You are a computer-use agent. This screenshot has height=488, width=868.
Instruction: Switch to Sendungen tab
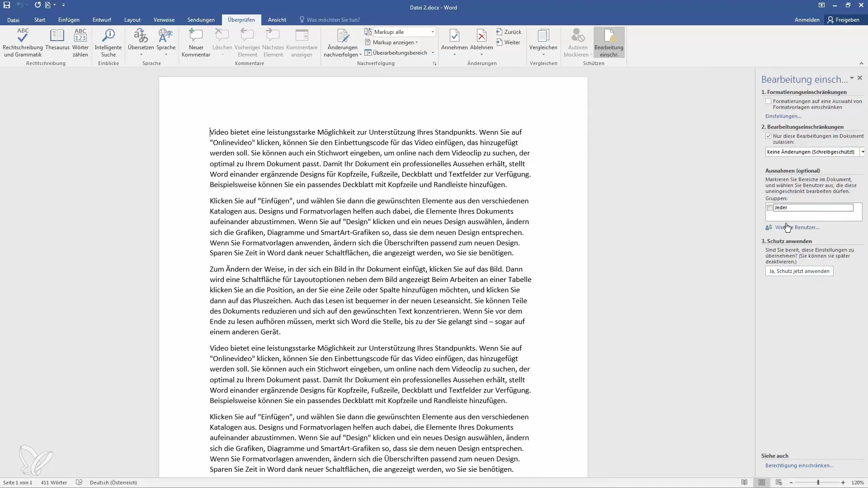click(x=201, y=20)
